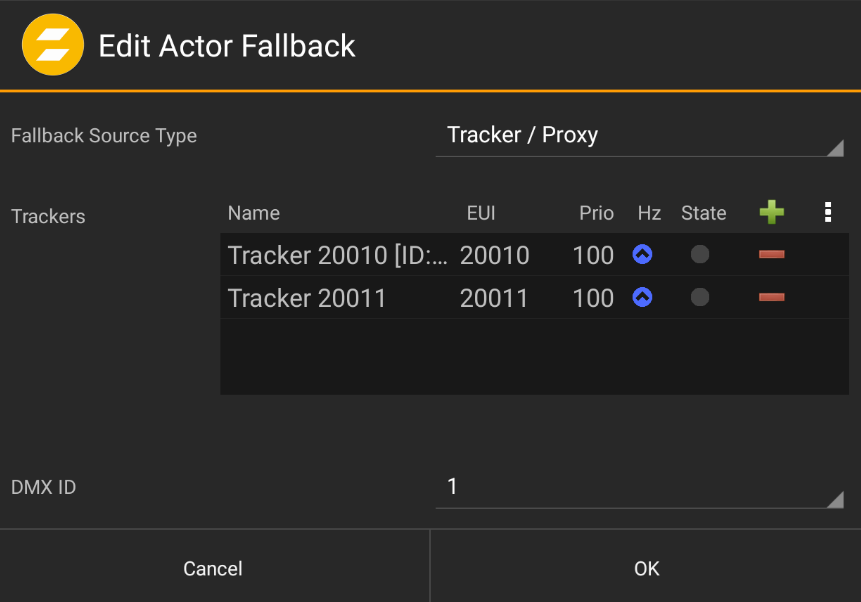This screenshot has width=861, height=602.
Task: Add a new tracker using the green plus icon
Action: tap(771, 212)
